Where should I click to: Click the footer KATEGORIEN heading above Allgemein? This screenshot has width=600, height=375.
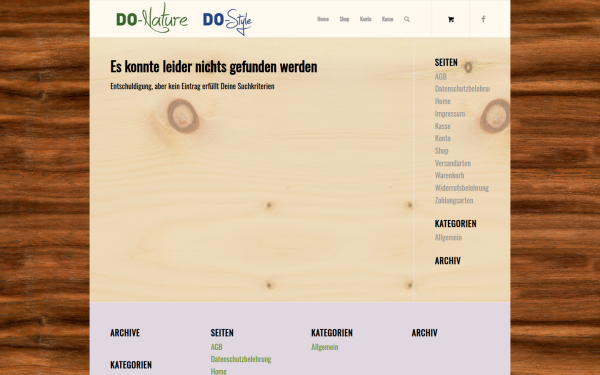point(332,333)
